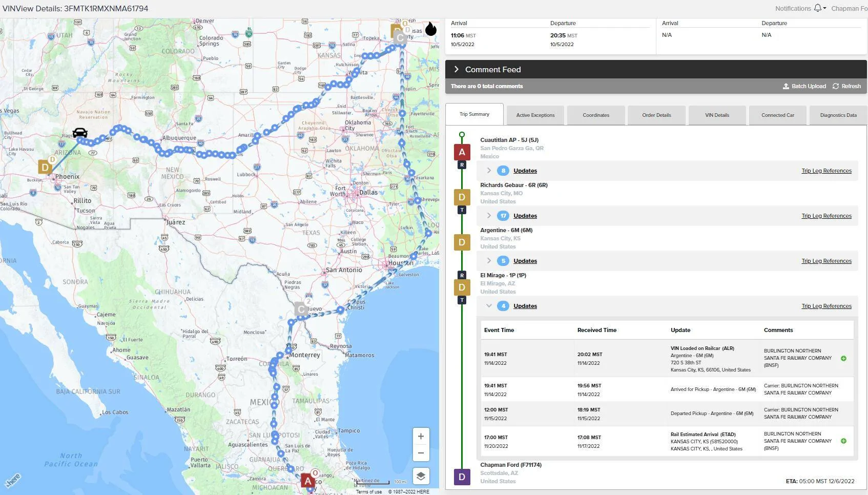This screenshot has height=495, width=868.
Task: Click green plus on VIN Loaded row
Action: tap(843, 359)
